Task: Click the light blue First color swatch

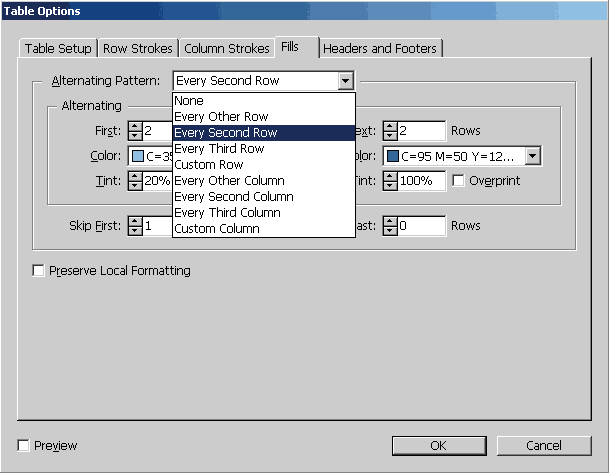Action: click(137, 156)
